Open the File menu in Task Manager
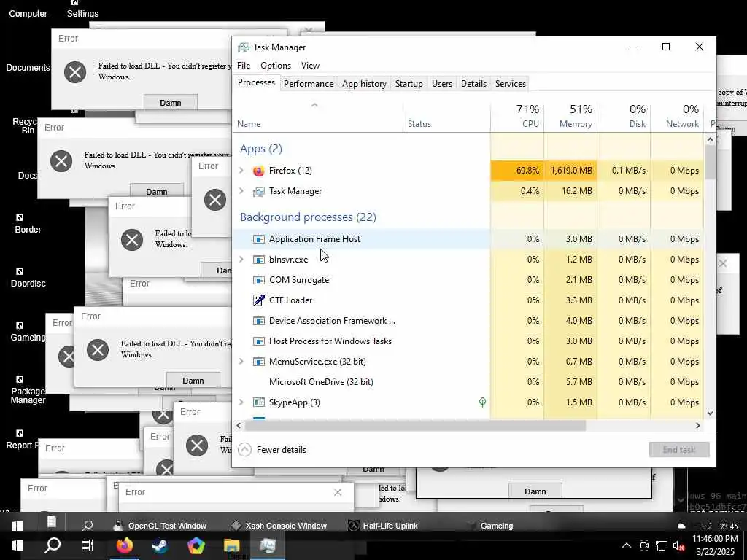 244,66
